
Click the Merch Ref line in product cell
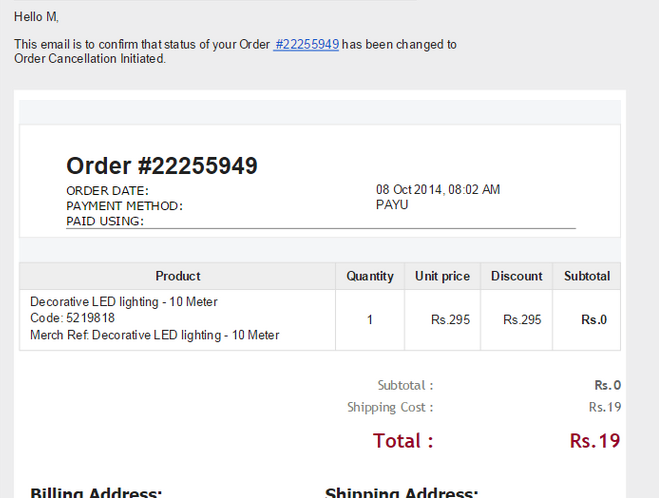coord(155,335)
